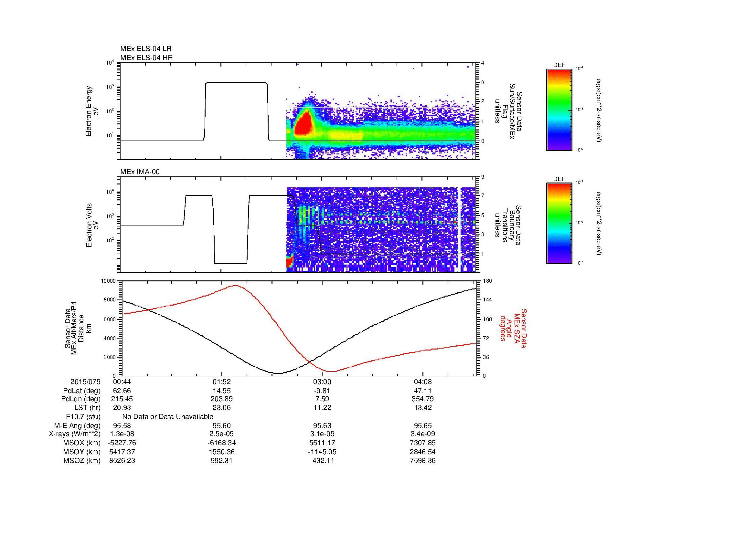Image resolution: width=756 pixels, height=534 pixels.
Task: Click the 180 tick on SZA axis
Action: 488,281
